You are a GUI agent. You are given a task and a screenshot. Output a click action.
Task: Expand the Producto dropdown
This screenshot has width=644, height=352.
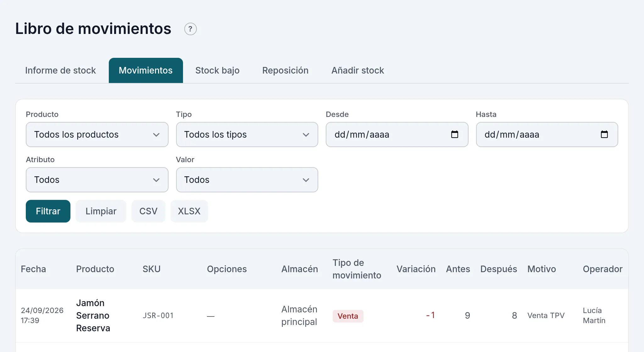[x=97, y=135]
